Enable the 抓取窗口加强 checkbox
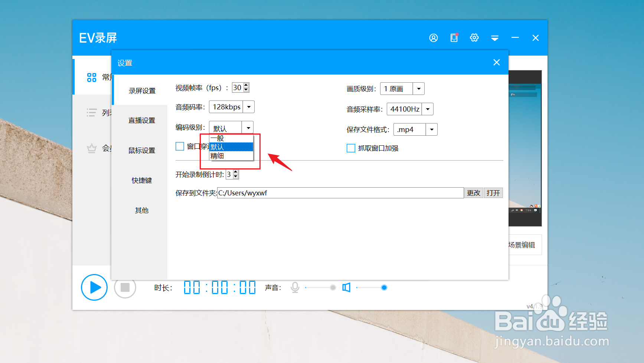 point(351,148)
